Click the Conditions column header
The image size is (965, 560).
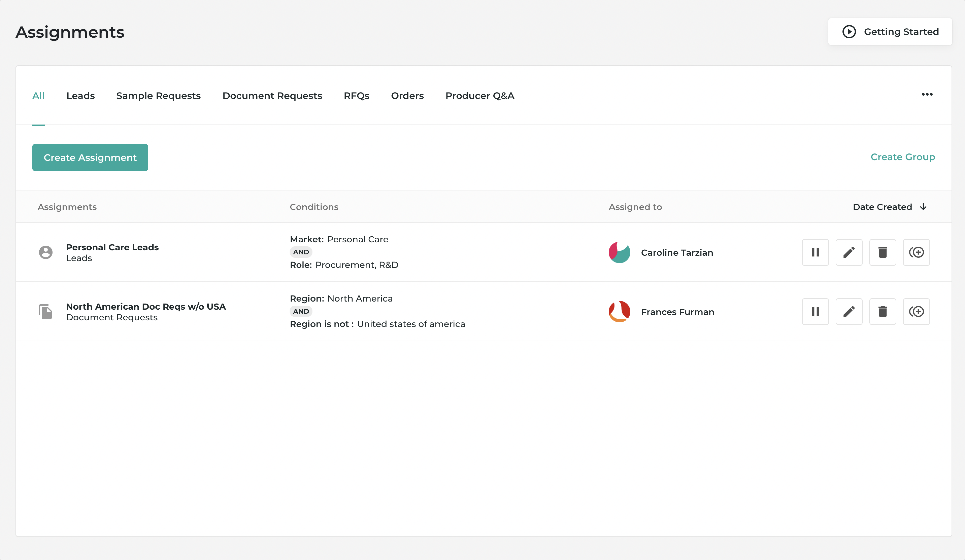(314, 207)
